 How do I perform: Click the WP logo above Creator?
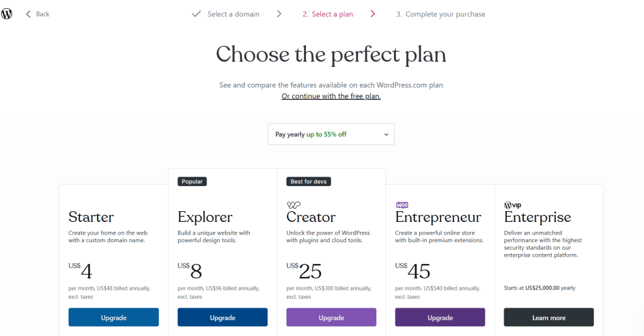click(x=293, y=205)
